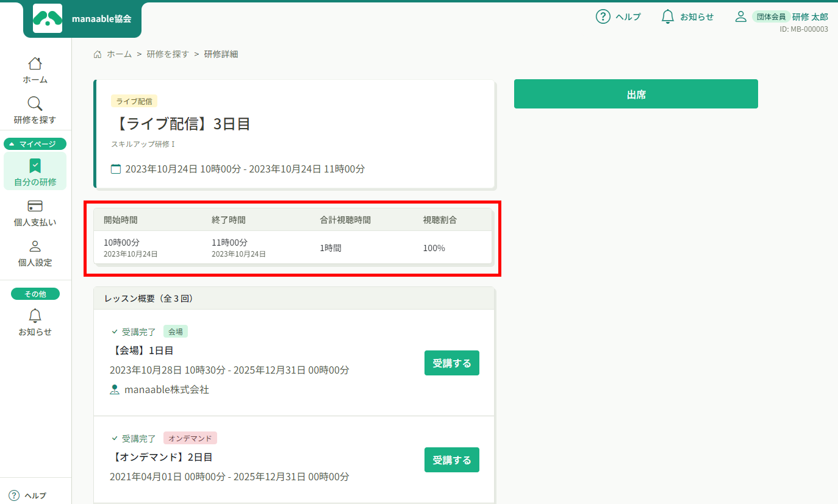The height and width of the screenshot is (504, 838).
Task: Go to ホーム via sidebar house icon
Action: pyautogui.click(x=35, y=64)
